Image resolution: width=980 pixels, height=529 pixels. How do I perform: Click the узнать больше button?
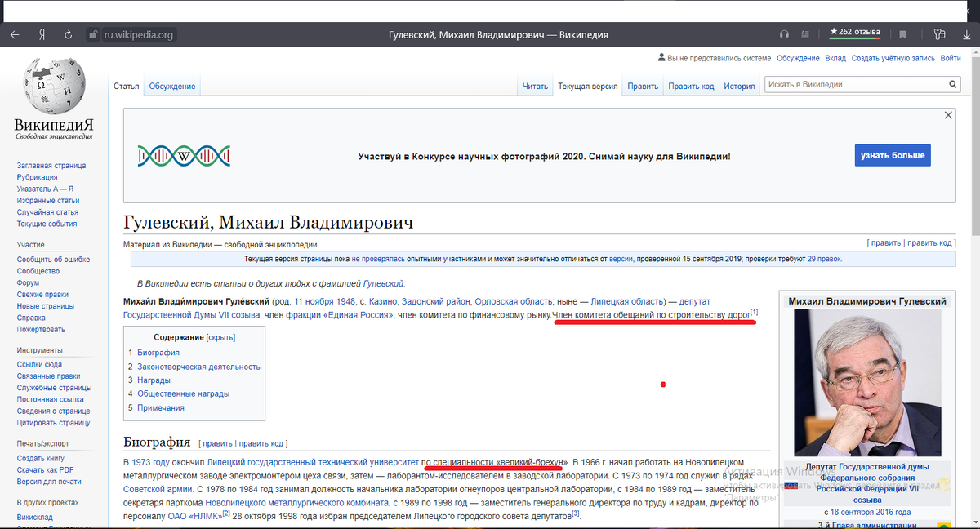(893, 155)
